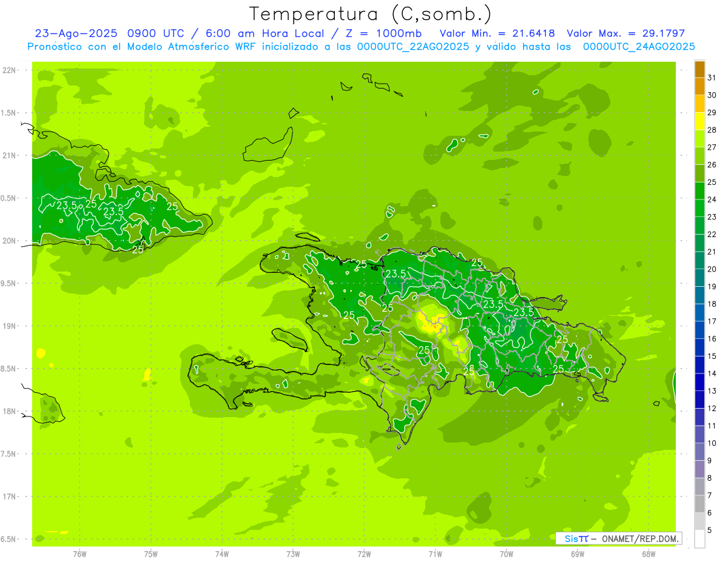Click the colorbar value "5"
Viewport: 728px width, 562px height.
pos(710,530)
